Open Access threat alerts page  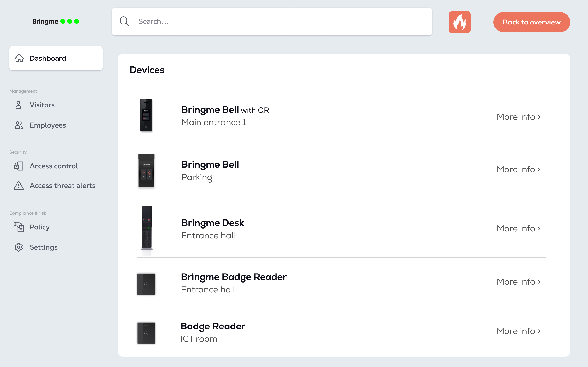62,186
